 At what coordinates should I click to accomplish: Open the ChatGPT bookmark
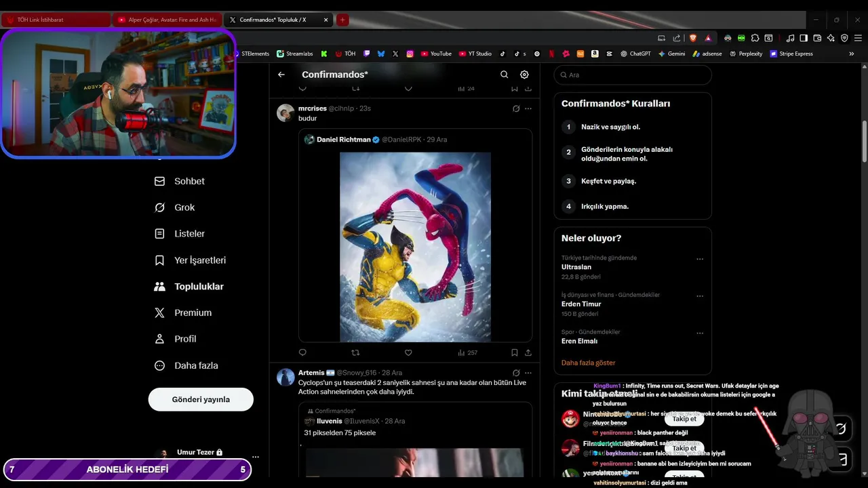click(635, 54)
